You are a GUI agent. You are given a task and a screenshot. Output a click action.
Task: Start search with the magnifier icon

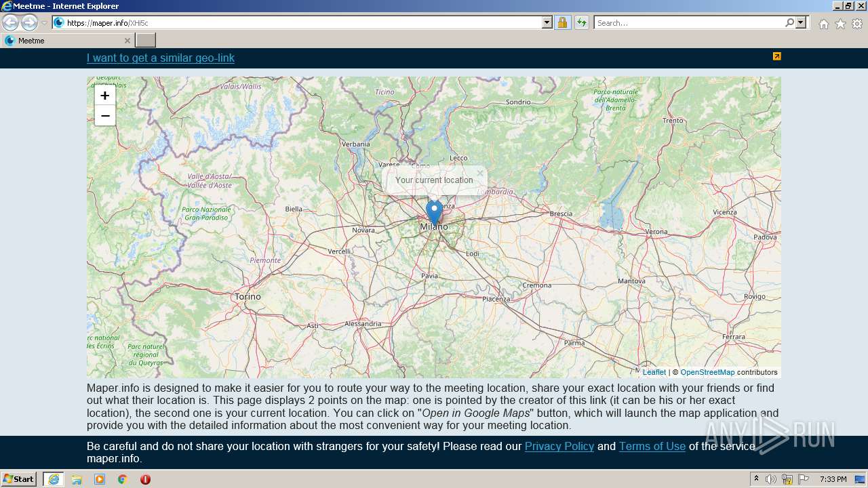pyautogui.click(x=789, y=23)
